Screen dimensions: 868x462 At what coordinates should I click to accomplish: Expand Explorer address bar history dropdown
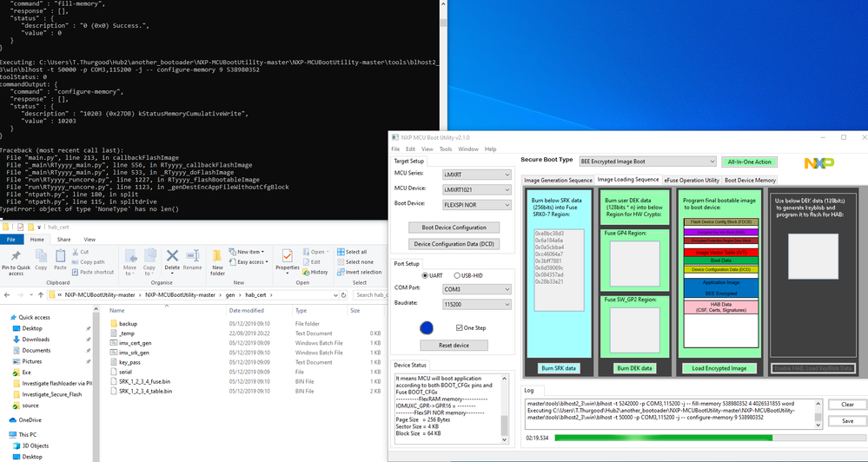[x=335, y=295]
